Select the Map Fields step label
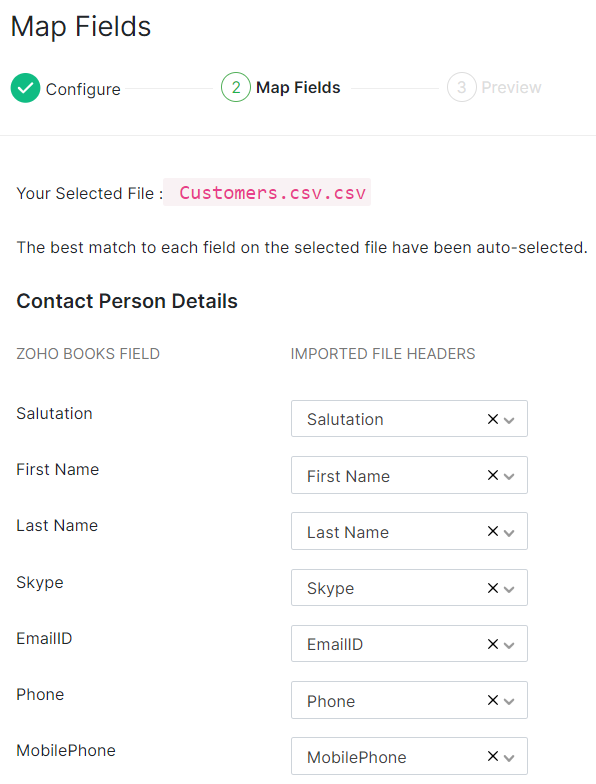Screen dimensions: 596x784 [x=298, y=88]
